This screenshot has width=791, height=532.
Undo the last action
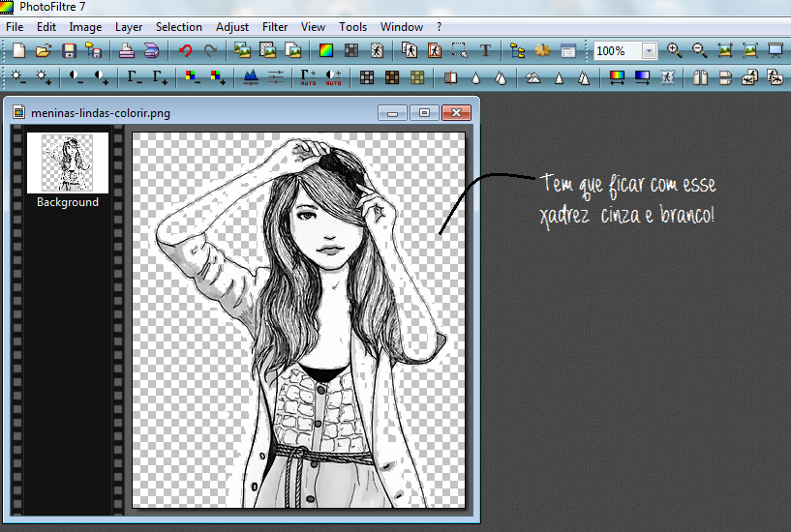click(x=186, y=51)
